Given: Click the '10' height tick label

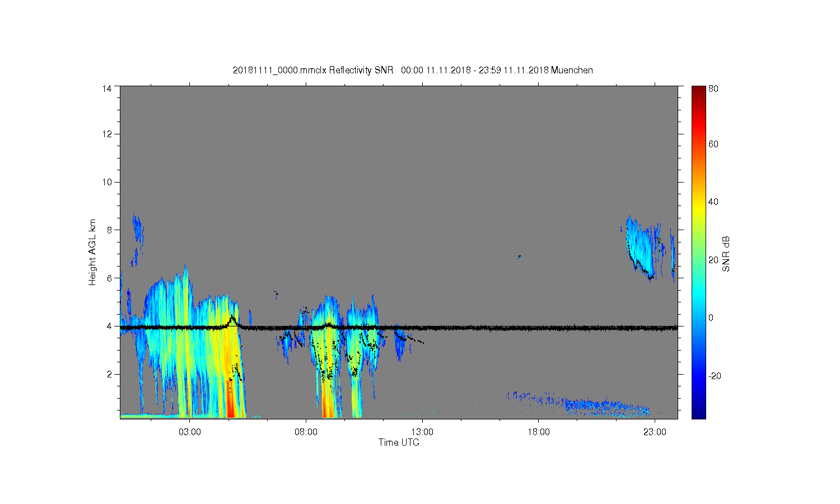Looking at the screenshot, I should (x=106, y=182).
